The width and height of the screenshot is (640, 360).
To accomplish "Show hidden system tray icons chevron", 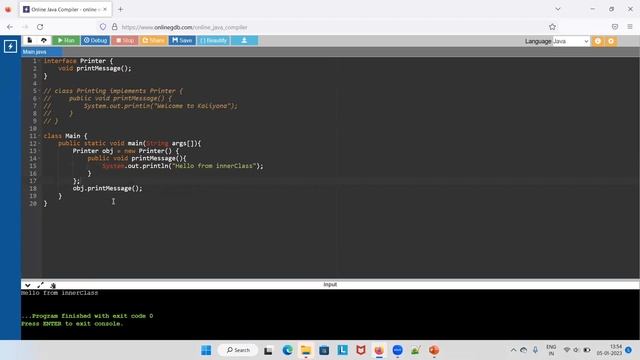I will pyautogui.click(x=513, y=350).
